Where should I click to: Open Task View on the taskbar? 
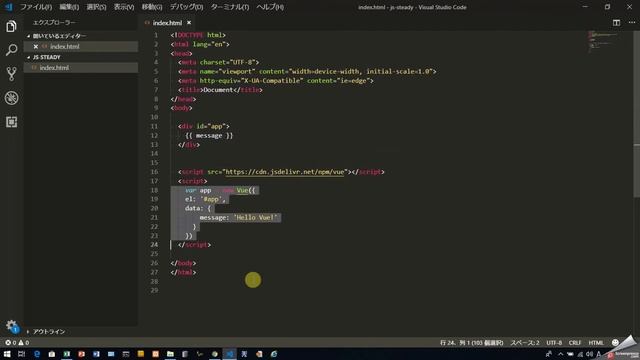(x=22, y=354)
